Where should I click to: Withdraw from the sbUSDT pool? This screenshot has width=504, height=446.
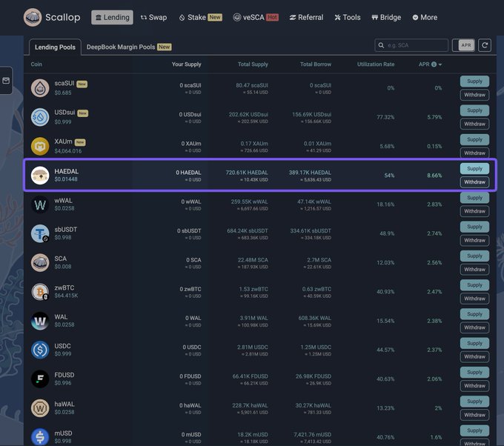[x=474, y=240]
